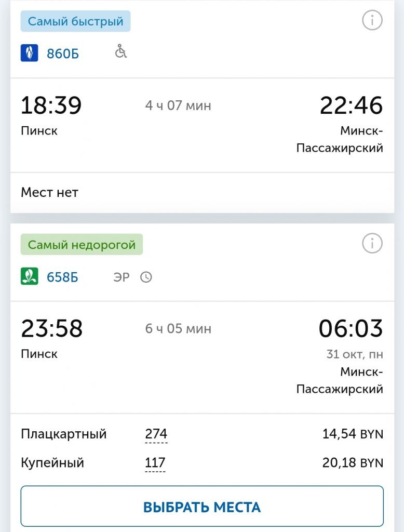Screen dimensions: 404x532
Task: Click the Самый быстрый badge
Action: [75, 22]
